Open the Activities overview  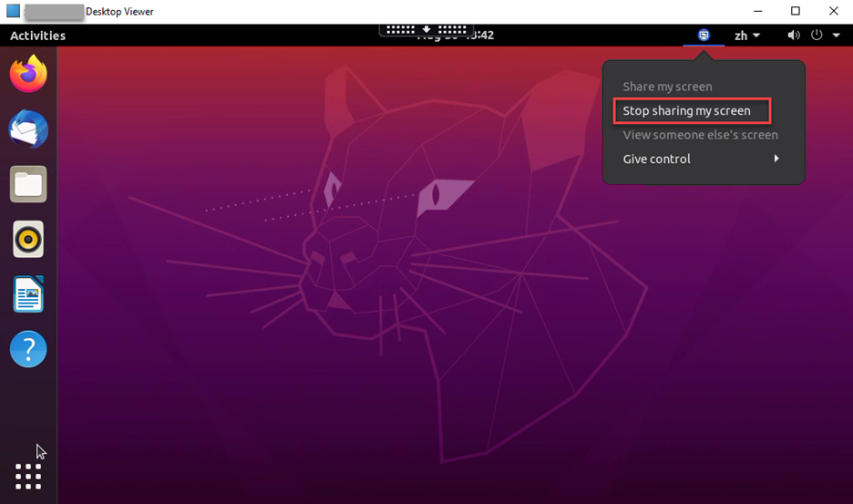click(37, 36)
